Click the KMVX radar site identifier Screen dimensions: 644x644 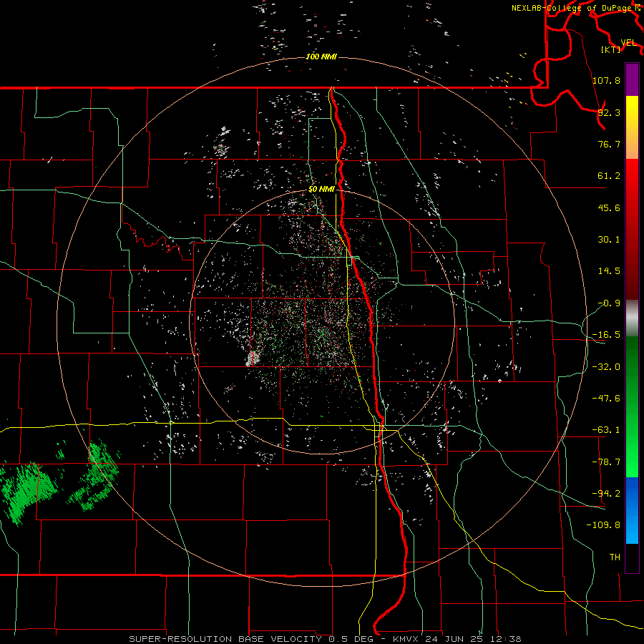coord(407,639)
